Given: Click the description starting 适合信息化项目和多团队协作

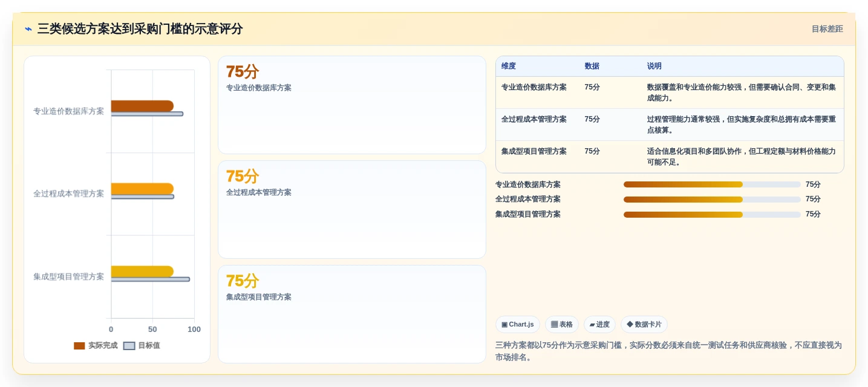Looking at the screenshot, I should click(742, 157).
